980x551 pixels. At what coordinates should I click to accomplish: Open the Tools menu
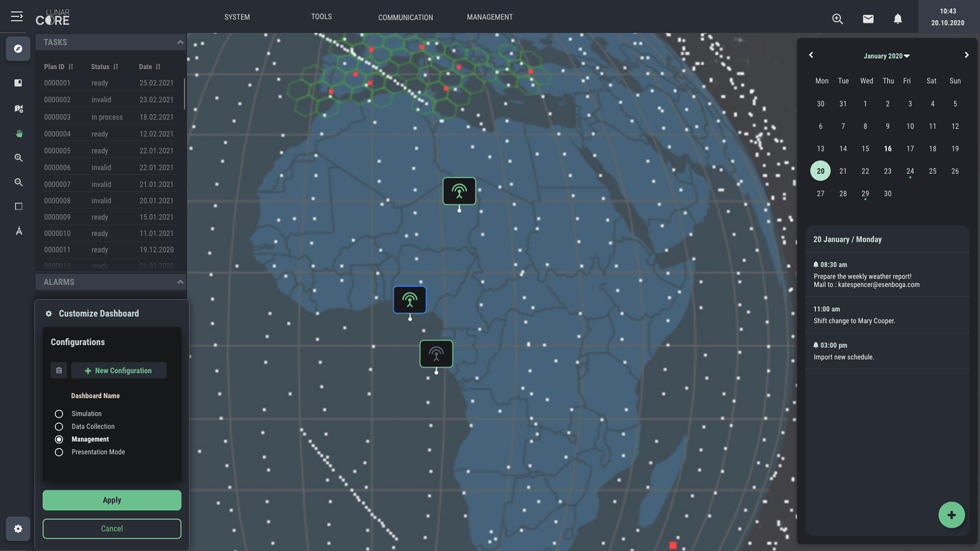pos(322,17)
